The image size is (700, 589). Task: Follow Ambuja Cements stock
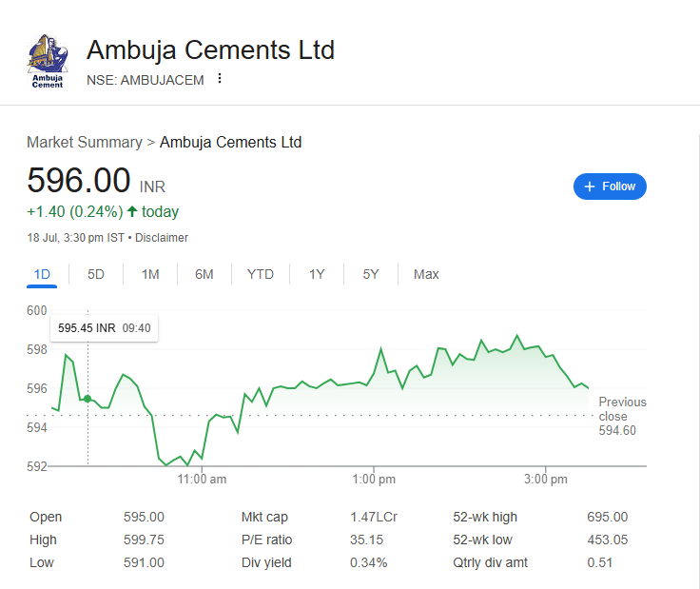click(x=610, y=187)
